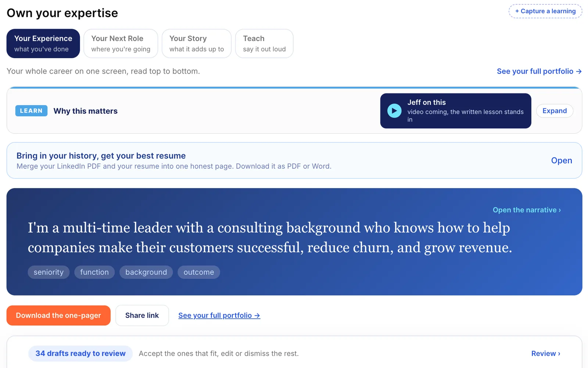Open the Your Next Role tab

[121, 43]
